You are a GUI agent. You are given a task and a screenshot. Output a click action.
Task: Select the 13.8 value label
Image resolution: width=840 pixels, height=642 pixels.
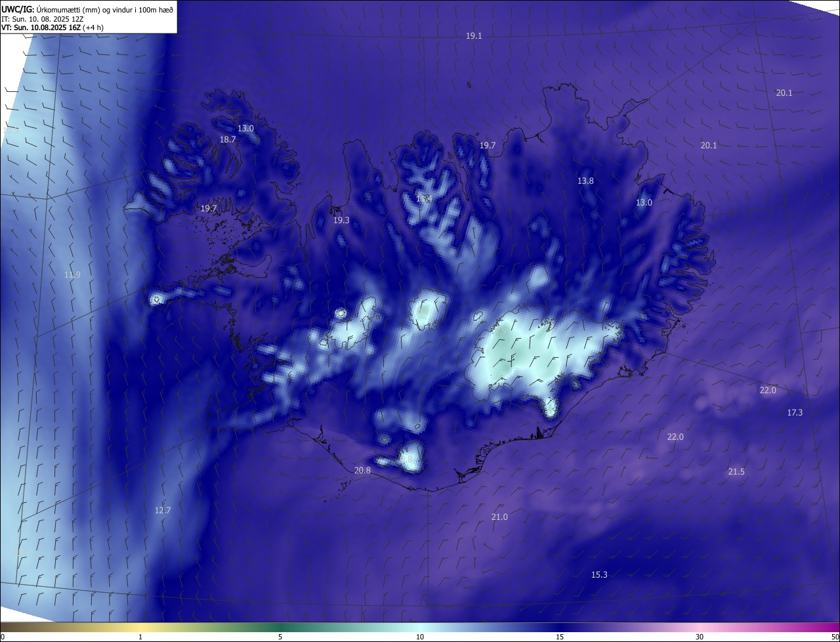[585, 181]
